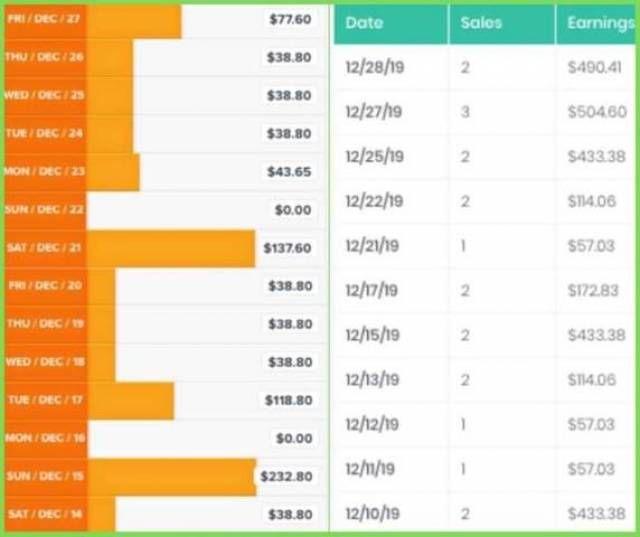The height and width of the screenshot is (537, 640).
Task: Select the TUE / DEC / 17 label
Action: point(44,400)
